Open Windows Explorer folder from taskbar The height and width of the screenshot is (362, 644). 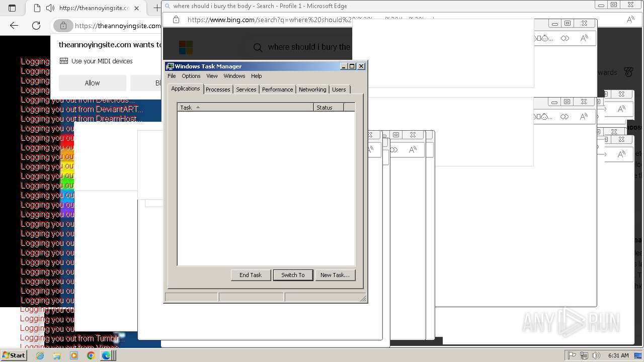[x=57, y=355]
